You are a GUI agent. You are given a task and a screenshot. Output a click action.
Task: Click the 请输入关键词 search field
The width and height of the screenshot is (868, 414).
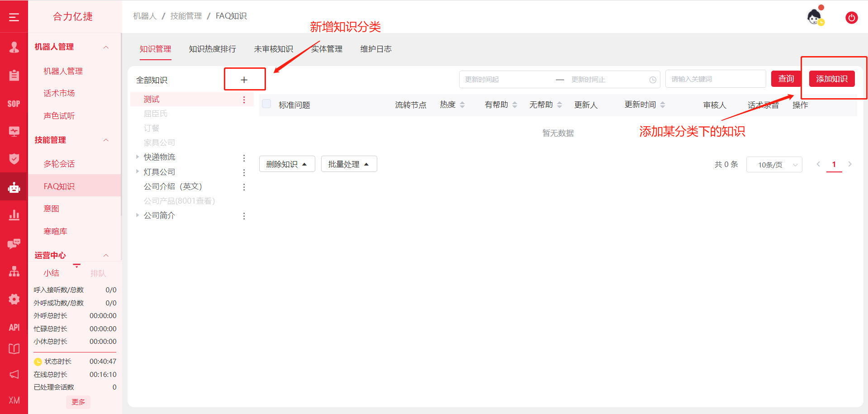click(716, 79)
